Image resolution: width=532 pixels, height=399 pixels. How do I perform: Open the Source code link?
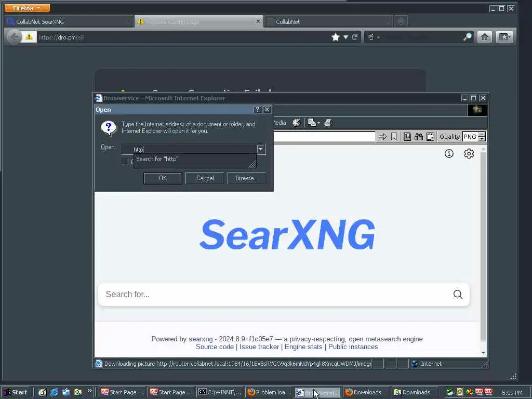[215, 347]
